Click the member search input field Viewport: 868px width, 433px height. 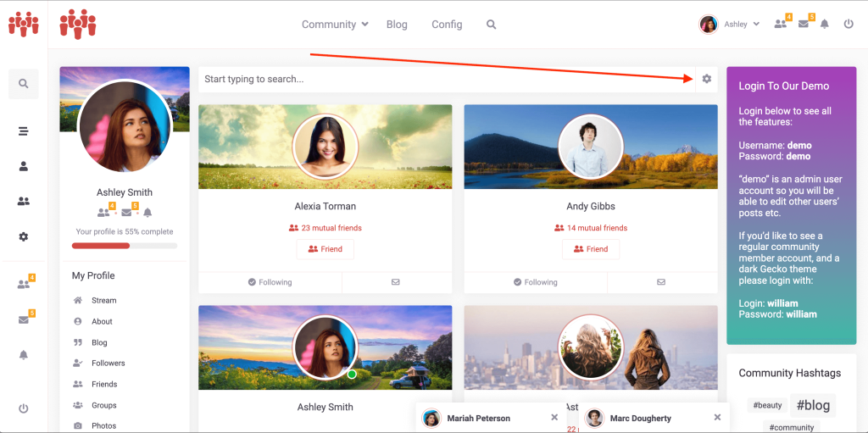tap(447, 79)
